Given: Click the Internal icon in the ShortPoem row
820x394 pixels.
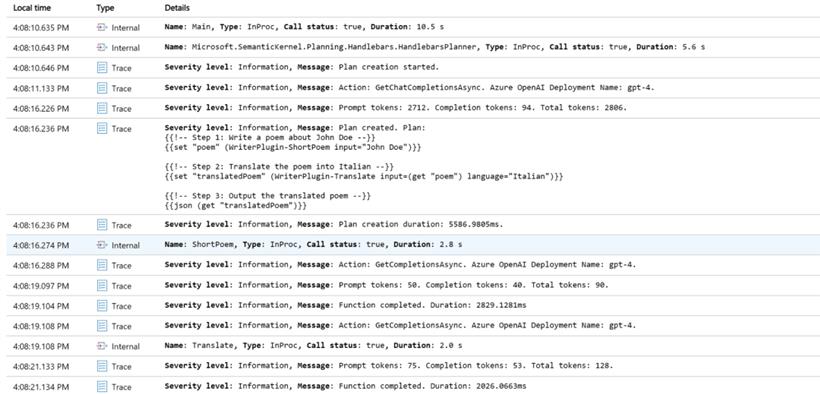Looking at the screenshot, I should [x=102, y=245].
